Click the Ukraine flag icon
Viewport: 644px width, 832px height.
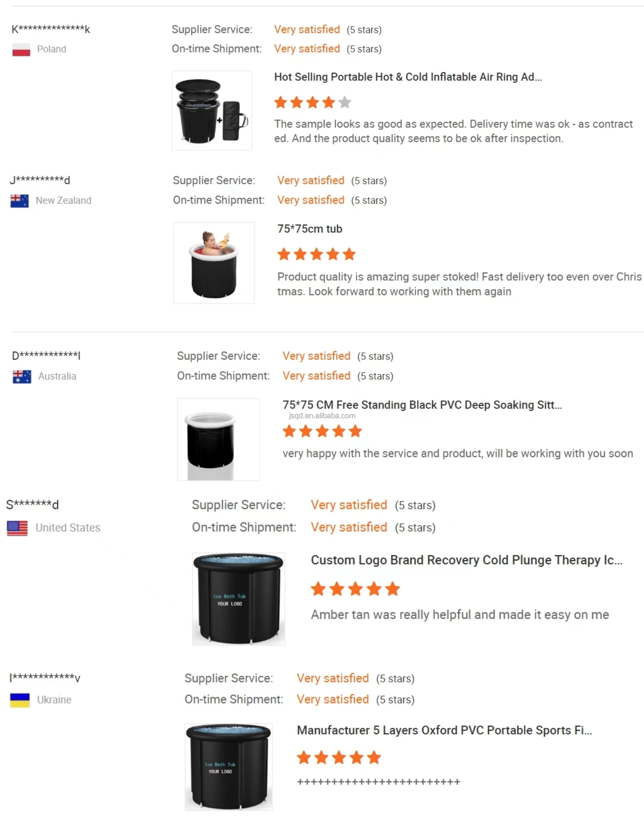click(20, 700)
